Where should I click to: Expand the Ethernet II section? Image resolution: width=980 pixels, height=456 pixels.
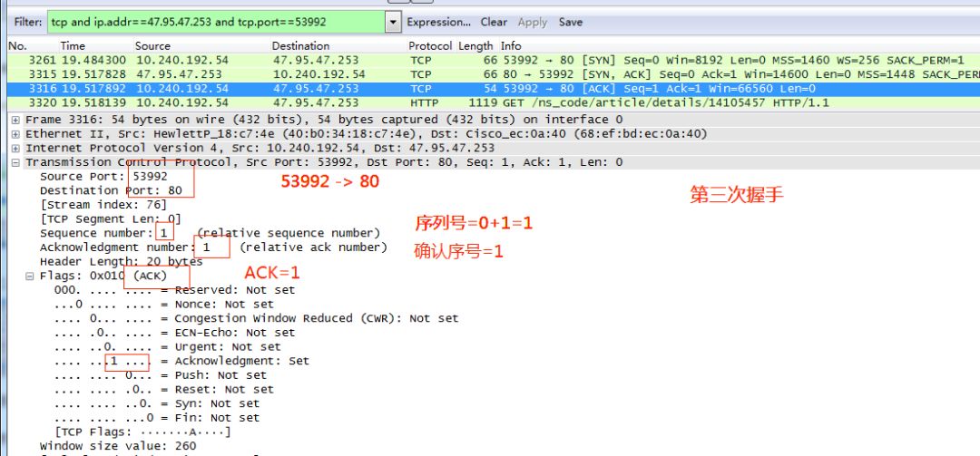pyautogui.click(x=15, y=134)
